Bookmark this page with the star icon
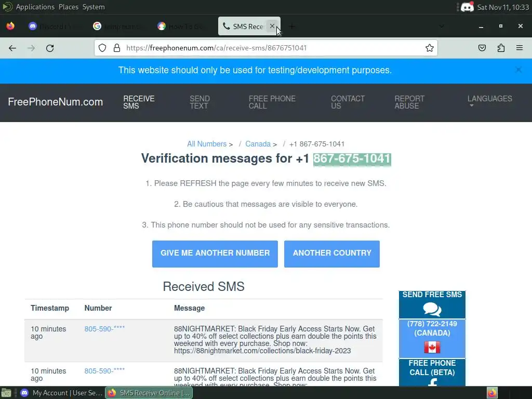Image resolution: width=532 pixels, height=399 pixels. click(x=430, y=48)
